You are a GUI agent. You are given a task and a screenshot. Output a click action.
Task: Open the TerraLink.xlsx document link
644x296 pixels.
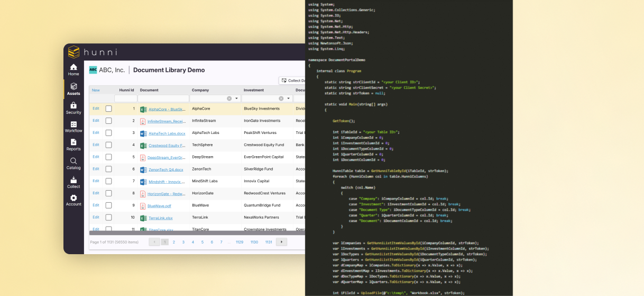pos(161,218)
